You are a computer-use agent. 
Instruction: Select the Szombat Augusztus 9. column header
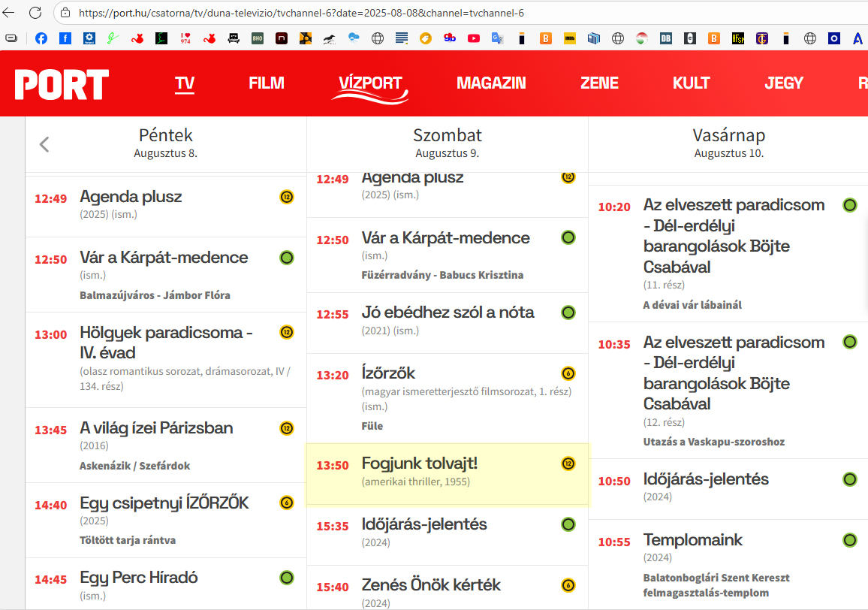(447, 143)
